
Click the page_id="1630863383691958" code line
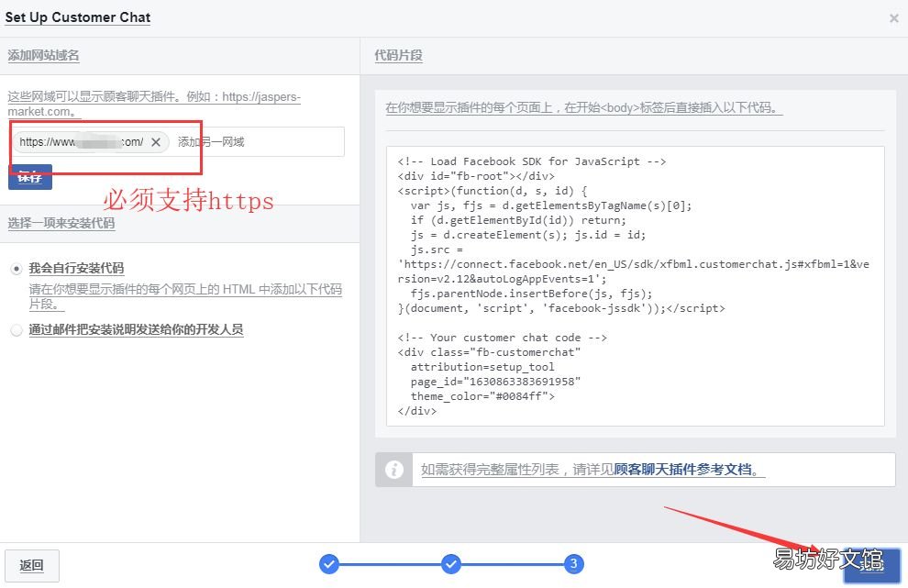(x=495, y=382)
